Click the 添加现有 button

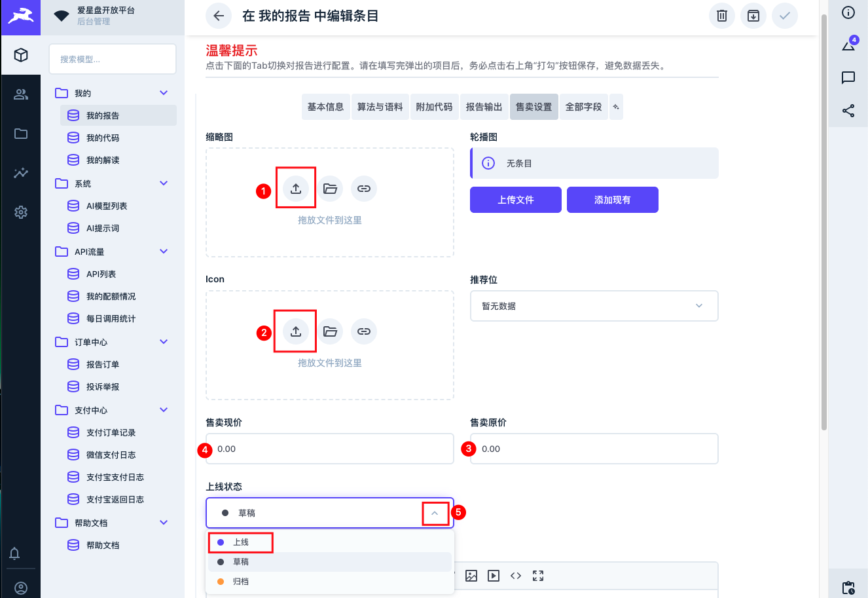612,200
